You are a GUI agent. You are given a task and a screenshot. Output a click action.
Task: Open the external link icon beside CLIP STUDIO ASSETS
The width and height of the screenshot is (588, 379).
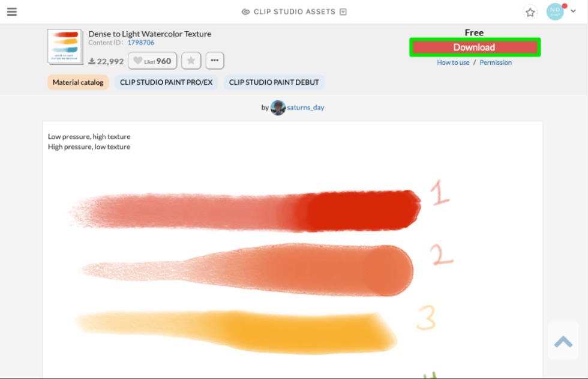(x=343, y=11)
